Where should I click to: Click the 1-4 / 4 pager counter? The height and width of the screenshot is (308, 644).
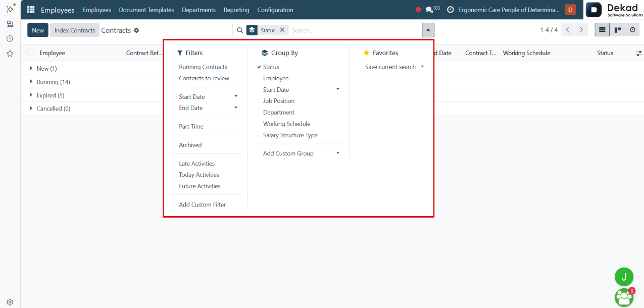click(x=549, y=30)
